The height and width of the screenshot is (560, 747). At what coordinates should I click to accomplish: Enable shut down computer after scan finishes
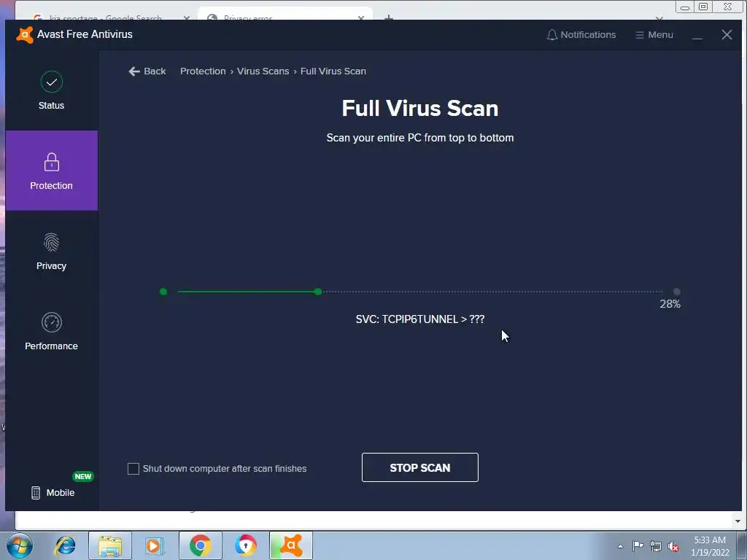(x=133, y=469)
